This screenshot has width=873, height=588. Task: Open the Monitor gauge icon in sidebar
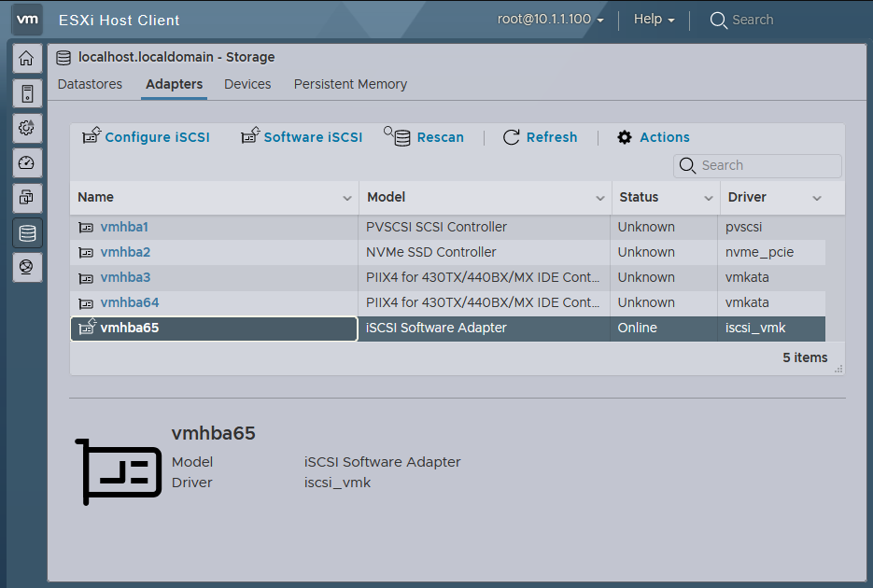tap(27, 163)
